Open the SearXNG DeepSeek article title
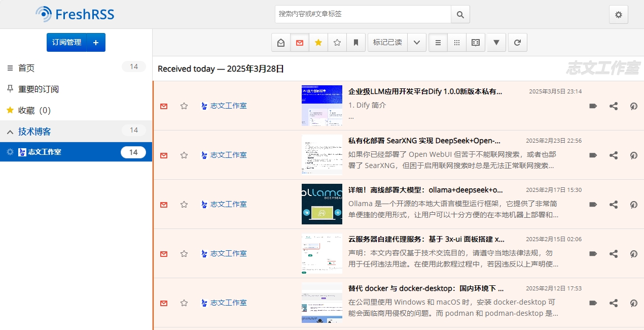 point(424,141)
